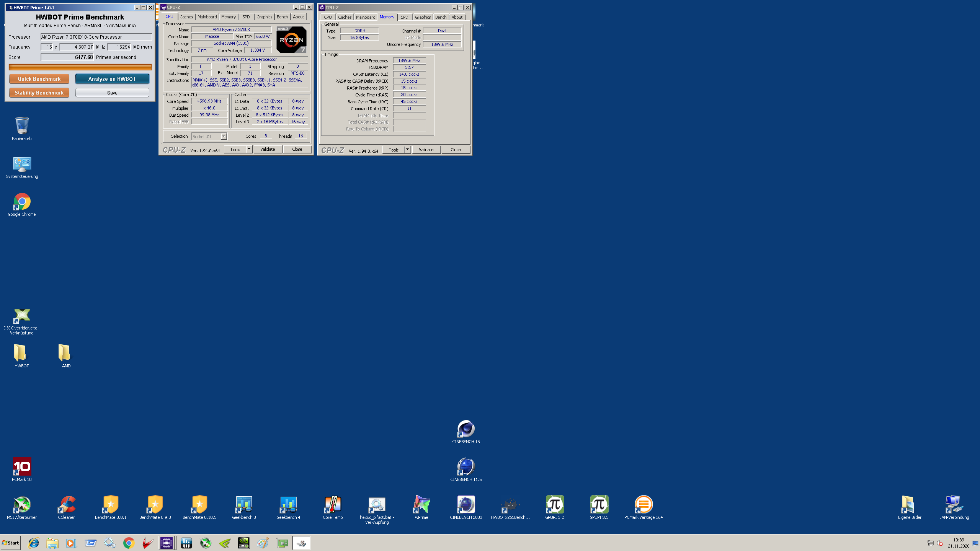Viewport: 980px width, 551px height.
Task: Switch to Graphics tab in left CPU-Z
Action: pos(265,17)
